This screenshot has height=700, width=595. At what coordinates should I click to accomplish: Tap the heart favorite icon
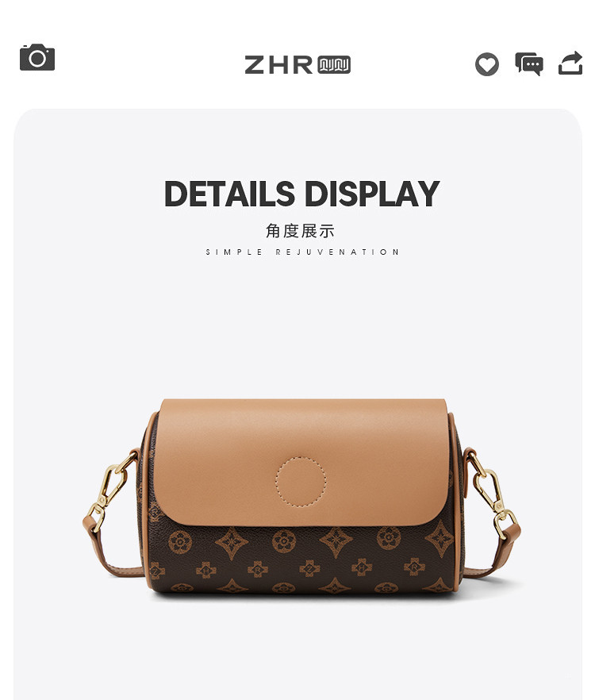[x=486, y=64]
